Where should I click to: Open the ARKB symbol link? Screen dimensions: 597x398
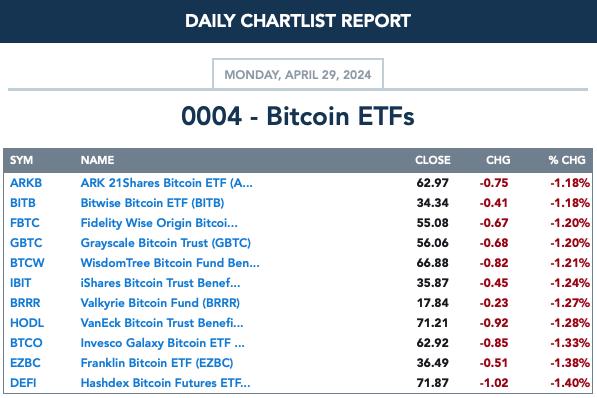pos(26,183)
